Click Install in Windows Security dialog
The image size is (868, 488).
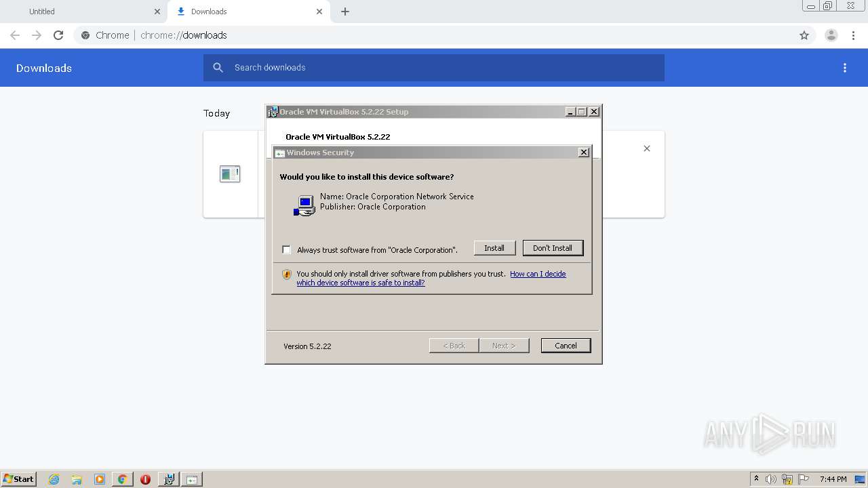click(x=494, y=248)
